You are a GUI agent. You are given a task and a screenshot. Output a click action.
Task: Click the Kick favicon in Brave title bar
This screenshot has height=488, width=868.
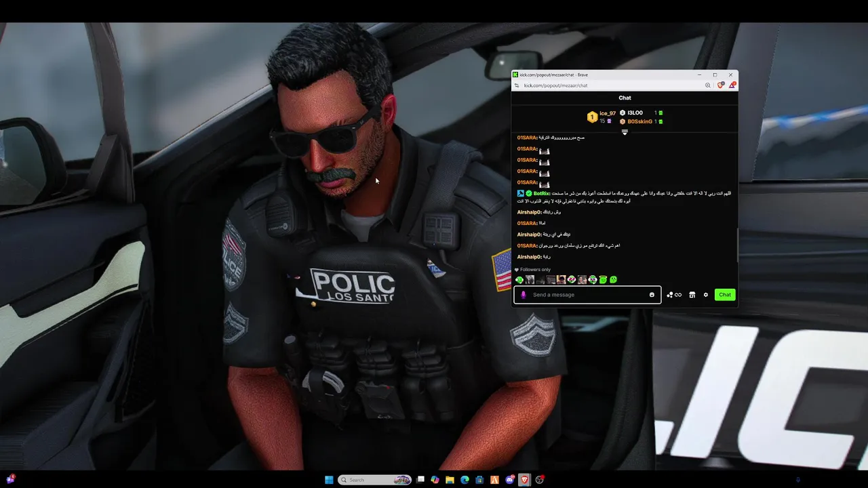coord(515,75)
